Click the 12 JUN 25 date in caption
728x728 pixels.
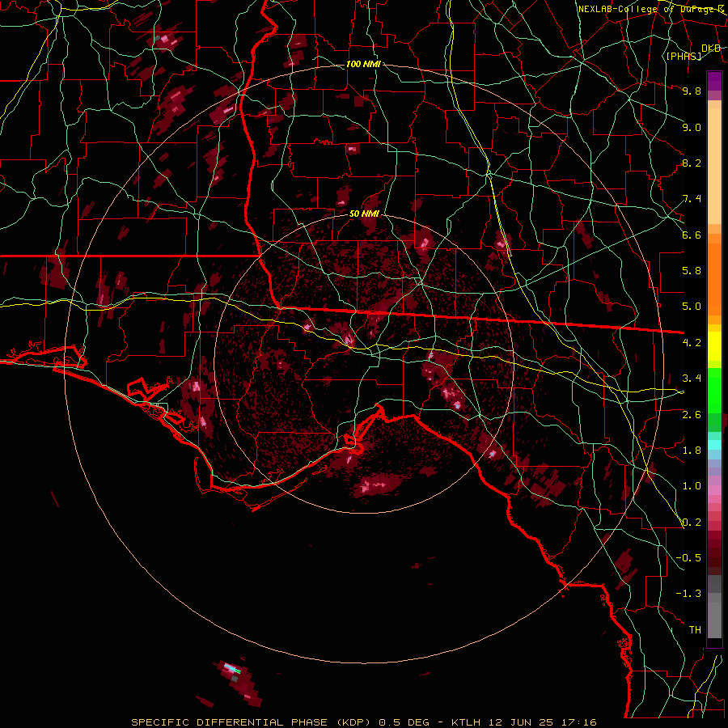pyautogui.click(x=521, y=722)
